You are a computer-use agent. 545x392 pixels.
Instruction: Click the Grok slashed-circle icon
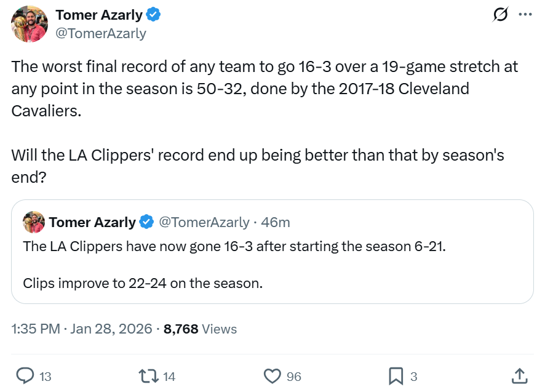[501, 15]
